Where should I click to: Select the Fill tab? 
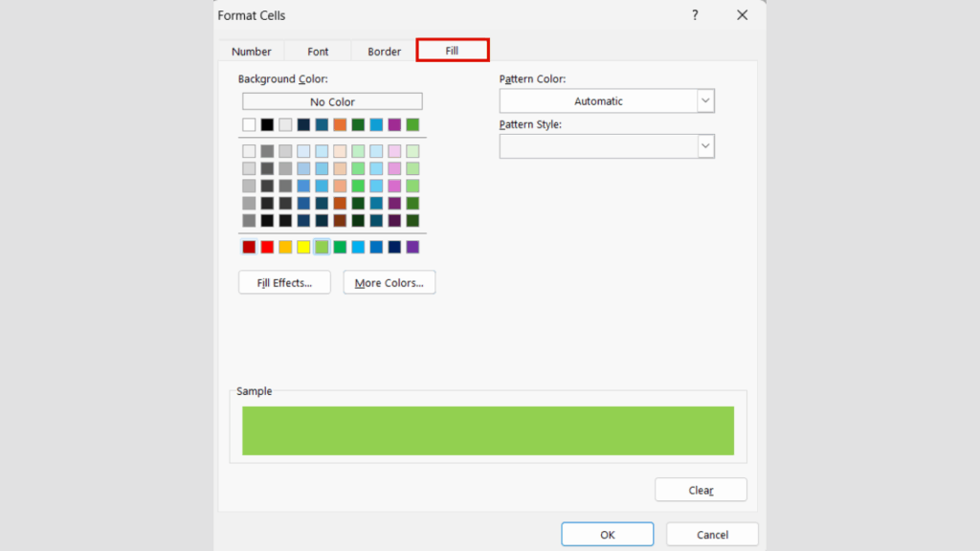[452, 51]
